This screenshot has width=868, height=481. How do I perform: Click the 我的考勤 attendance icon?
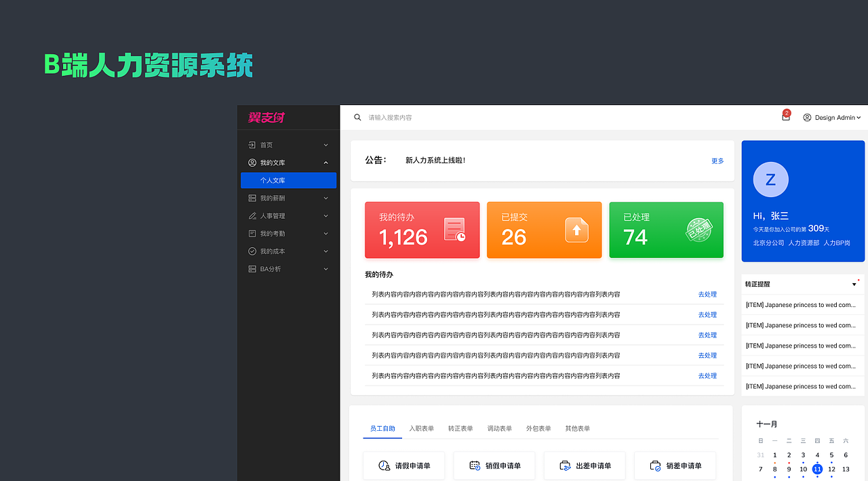click(x=252, y=233)
